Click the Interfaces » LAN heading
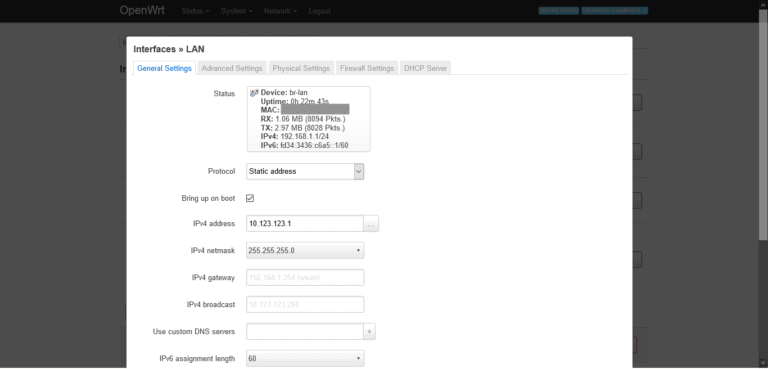 pos(168,49)
